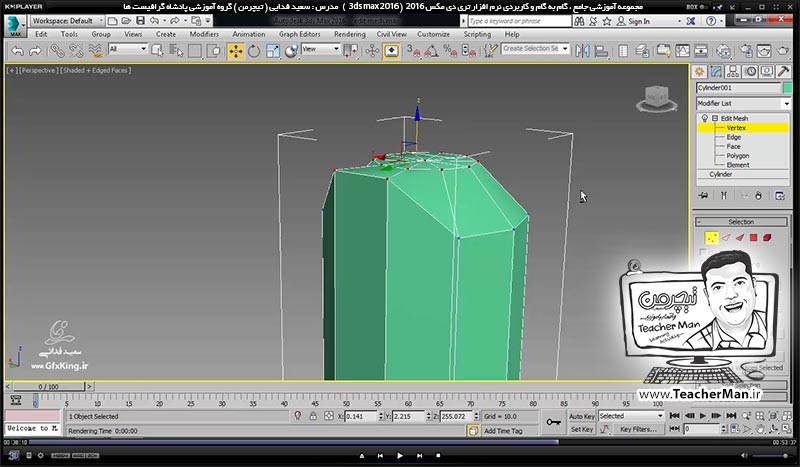Activate the Select and Rotate tool

254,51
